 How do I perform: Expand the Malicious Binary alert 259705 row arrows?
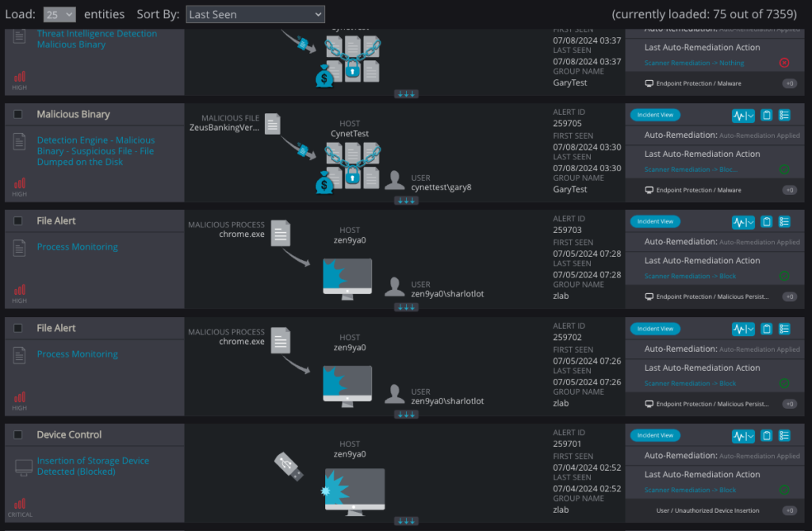[x=406, y=201]
